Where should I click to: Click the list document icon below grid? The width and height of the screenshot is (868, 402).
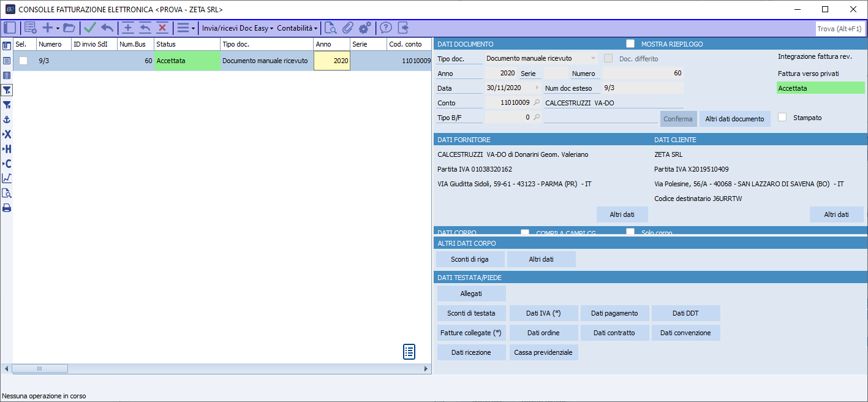[x=409, y=352]
